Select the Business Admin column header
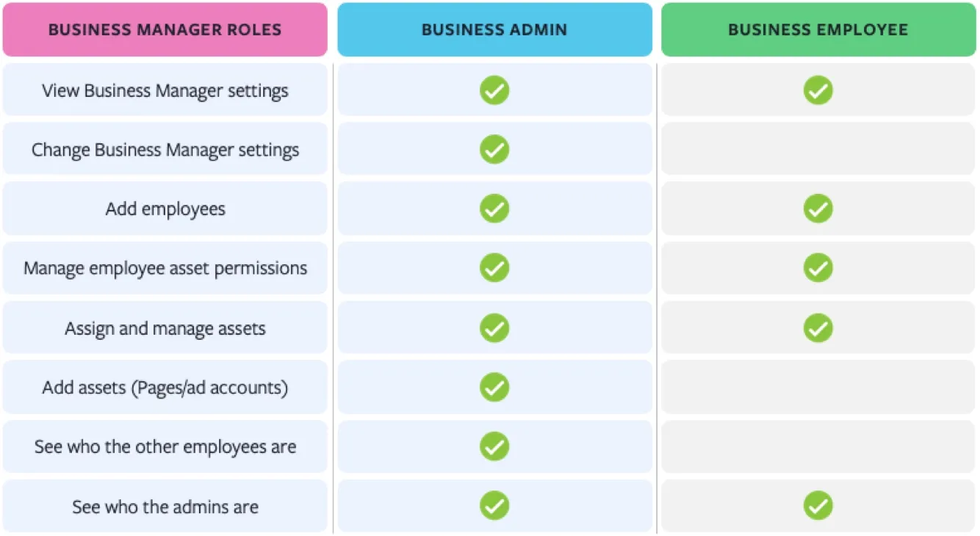 [494, 30]
